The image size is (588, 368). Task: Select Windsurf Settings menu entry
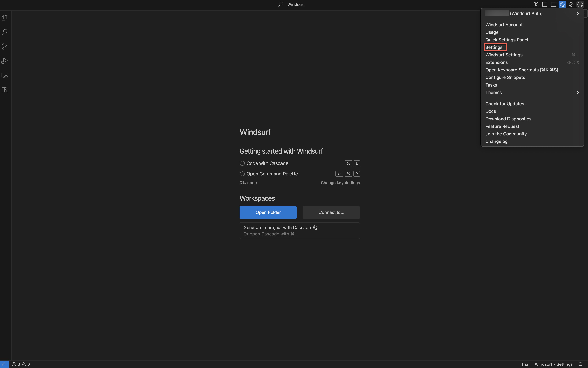[504, 55]
